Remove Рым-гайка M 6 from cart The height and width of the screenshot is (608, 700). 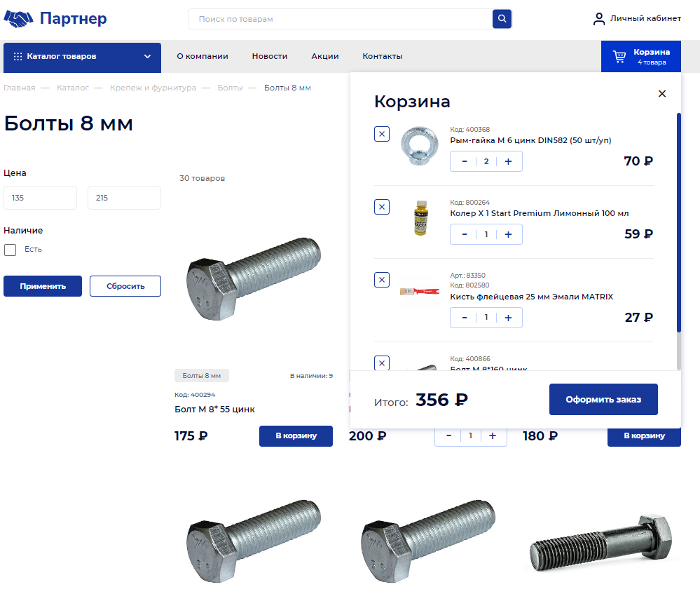coord(382,134)
